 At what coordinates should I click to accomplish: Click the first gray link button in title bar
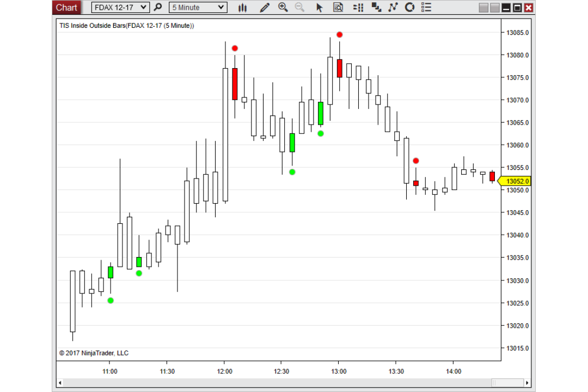pos(483,8)
